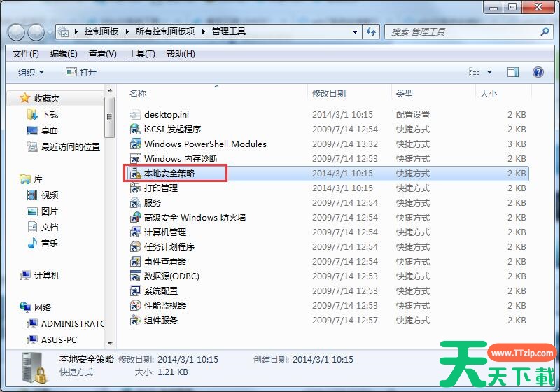This screenshot has width=560, height=392.
Task: Click the change view icon
Action: click(475, 73)
